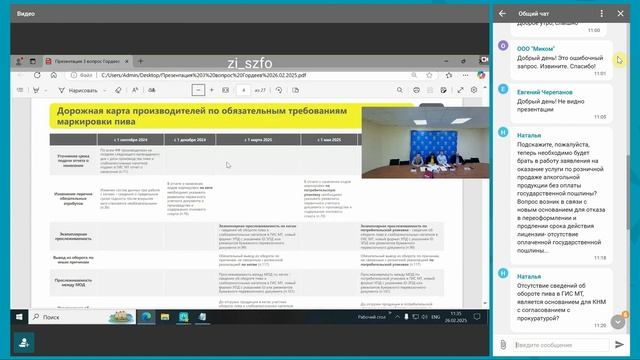Click the avatar beside Евгений Черепанов message

coord(503,89)
